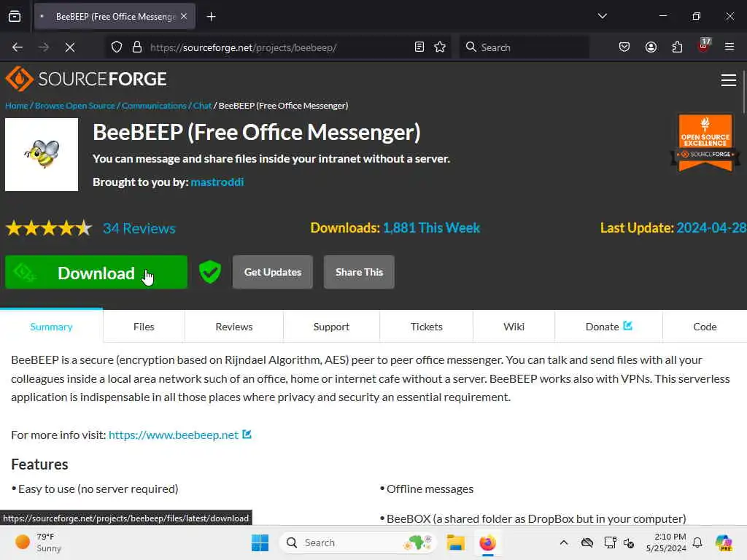Follow the Home breadcrumb link
The image size is (747, 560).
[x=17, y=106]
